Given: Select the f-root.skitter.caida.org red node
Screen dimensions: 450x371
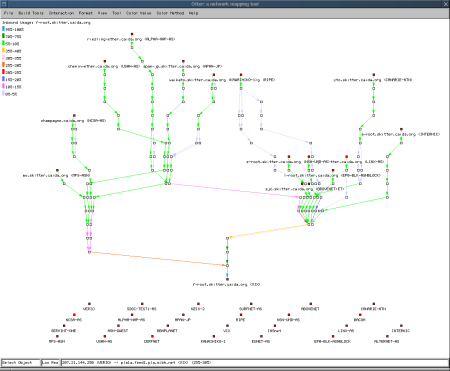Looking at the screenshot, I should [227, 279].
